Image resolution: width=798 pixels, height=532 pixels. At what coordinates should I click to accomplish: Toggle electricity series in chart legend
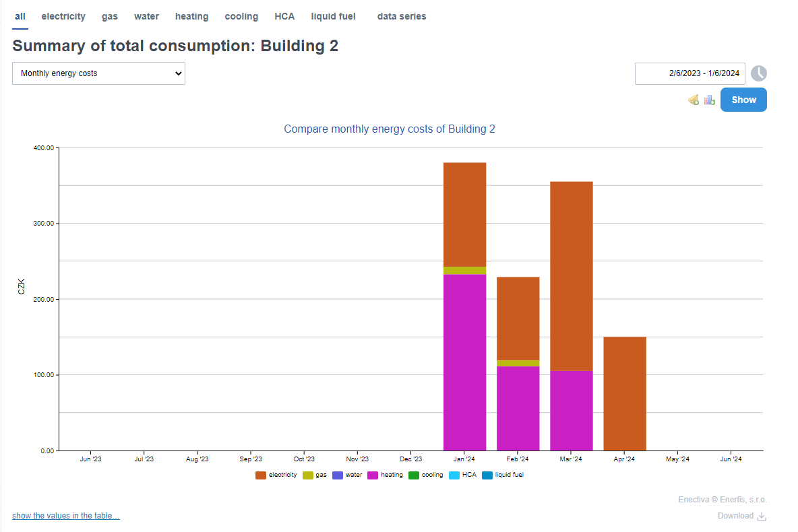point(276,475)
